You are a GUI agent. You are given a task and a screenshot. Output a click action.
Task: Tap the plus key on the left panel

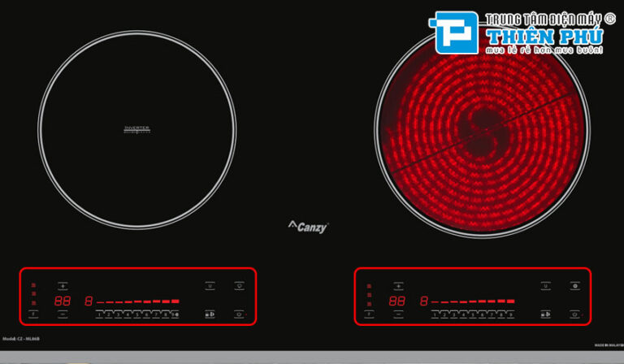63,286
